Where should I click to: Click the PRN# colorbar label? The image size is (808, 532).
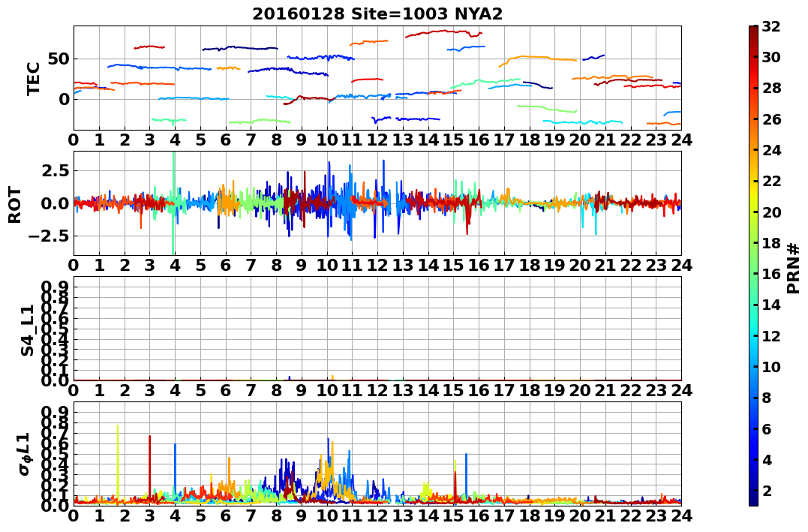coord(794,269)
